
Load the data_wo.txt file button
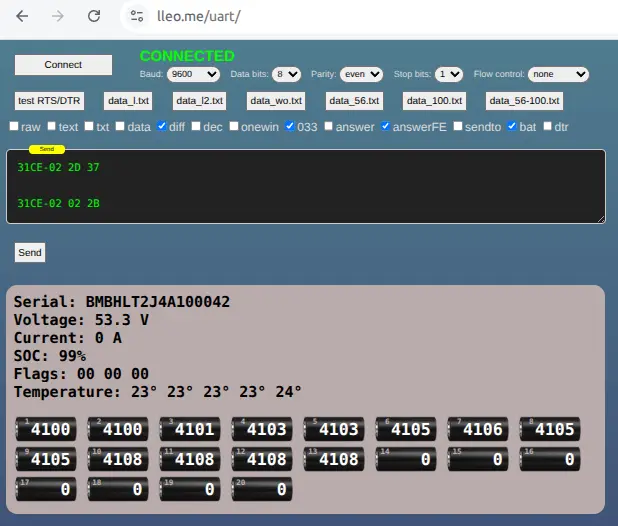point(276,101)
